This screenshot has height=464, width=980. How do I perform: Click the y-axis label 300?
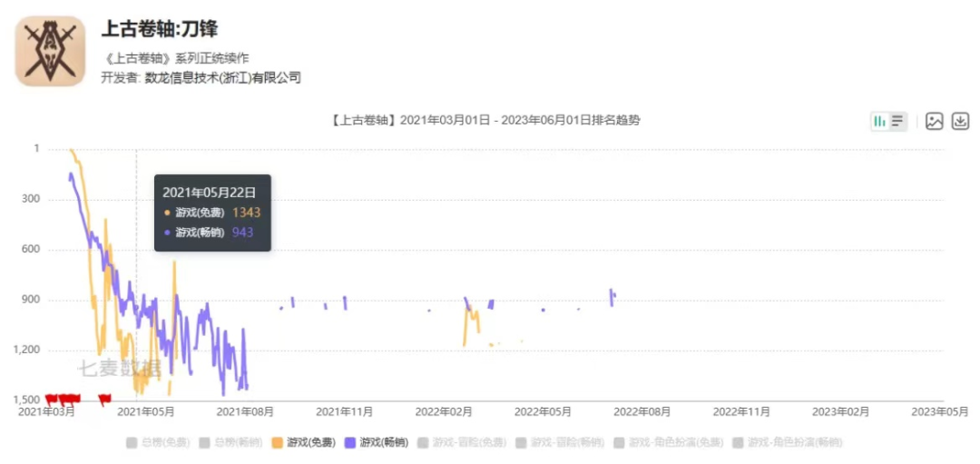[30, 200]
